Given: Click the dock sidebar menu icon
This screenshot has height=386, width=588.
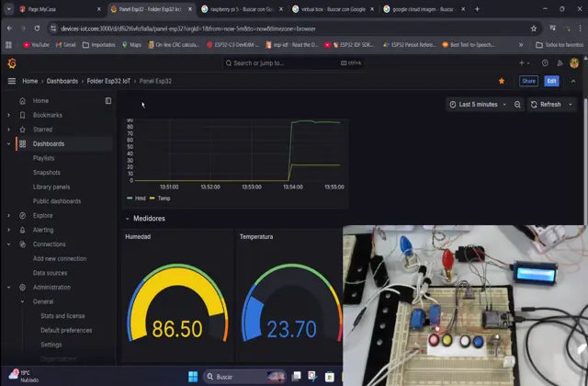Looking at the screenshot, I should pyautogui.click(x=107, y=100).
